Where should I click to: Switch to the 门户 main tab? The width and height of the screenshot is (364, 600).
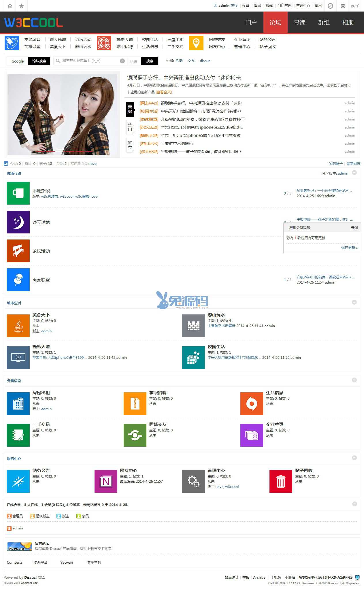251,22
